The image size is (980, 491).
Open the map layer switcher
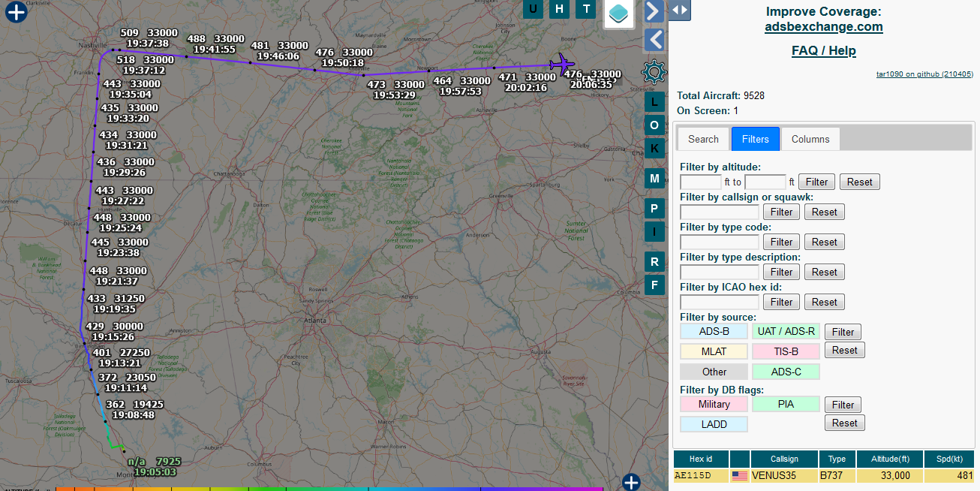pos(620,14)
